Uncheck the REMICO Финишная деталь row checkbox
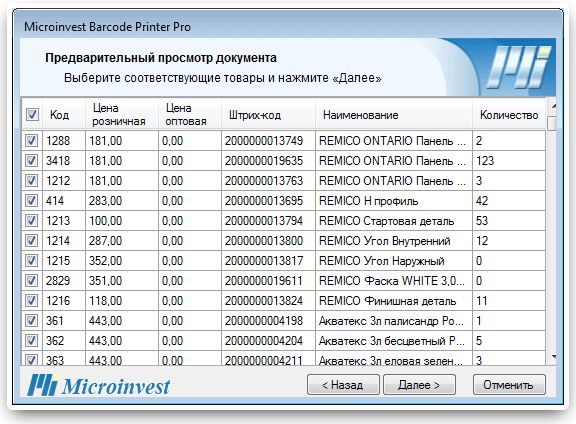Viewport: 576px width, 424px height. (x=32, y=301)
